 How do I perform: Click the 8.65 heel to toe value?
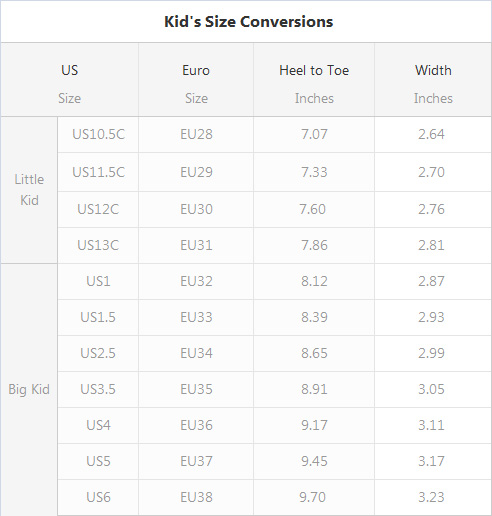(x=314, y=353)
